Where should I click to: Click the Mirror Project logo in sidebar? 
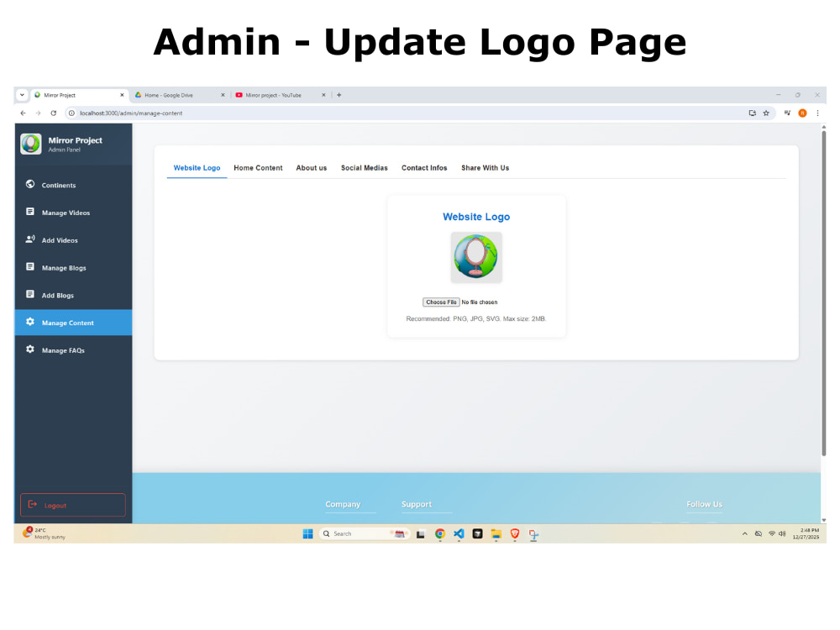pyautogui.click(x=30, y=144)
